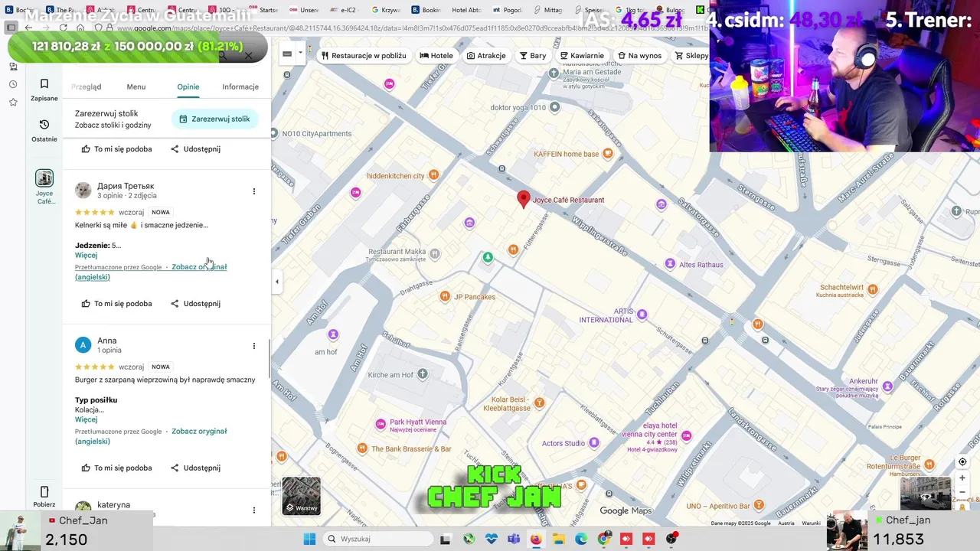Open OBS Studio from the taskbar
The height and width of the screenshot is (551, 980).
(671, 539)
